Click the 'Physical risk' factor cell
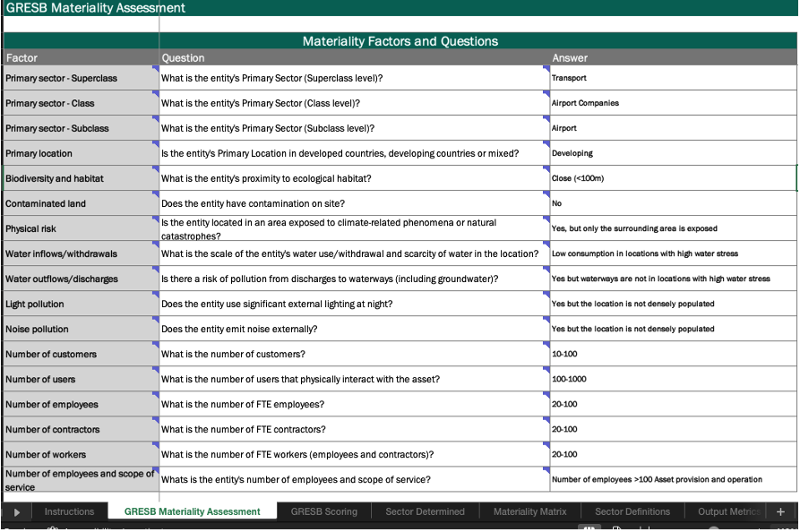This screenshot has width=800, height=532. point(82,228)
